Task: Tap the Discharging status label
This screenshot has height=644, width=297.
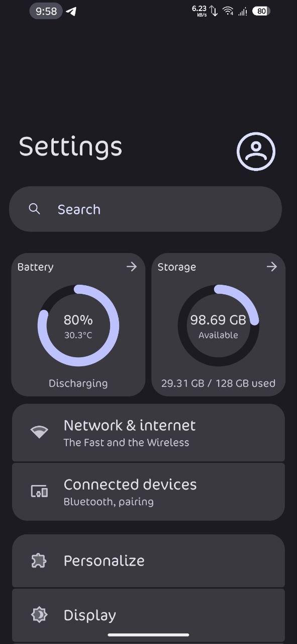Action: tap(78, 383)
